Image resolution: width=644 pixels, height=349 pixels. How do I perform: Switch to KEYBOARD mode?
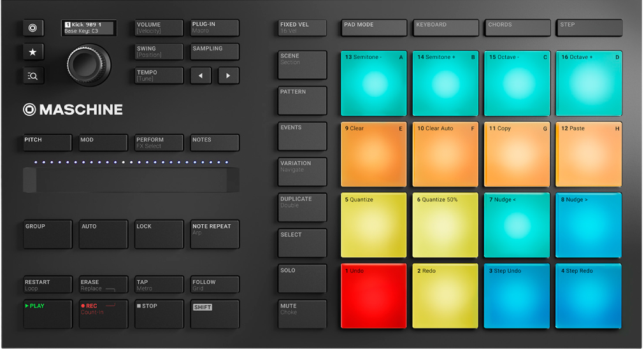pyautogui.click(x=445, y=28)
